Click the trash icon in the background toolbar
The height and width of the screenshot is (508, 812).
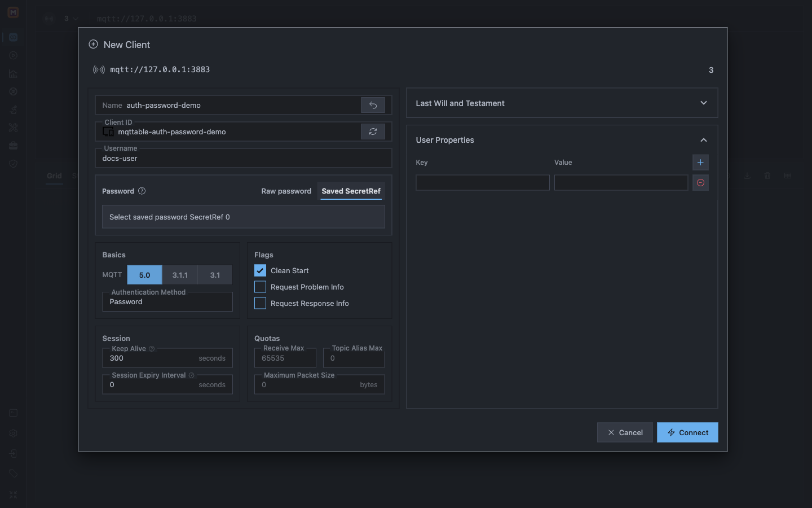click(767, 176)
